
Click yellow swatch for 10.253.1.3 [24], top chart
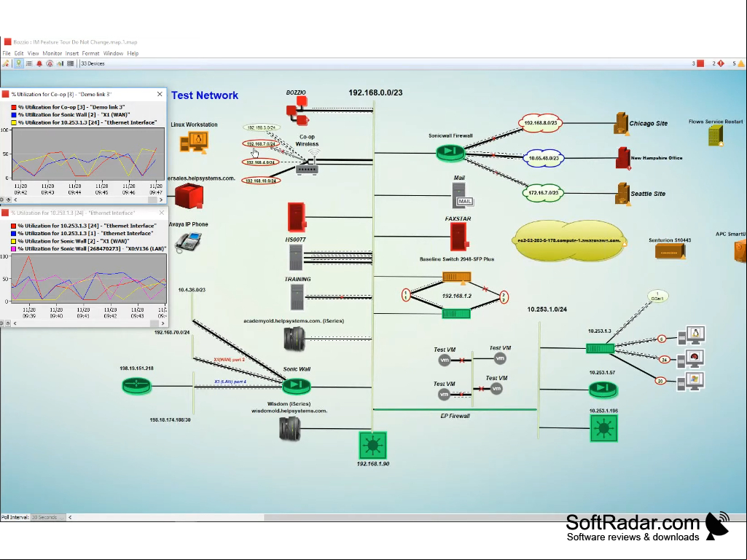[14, 122]
